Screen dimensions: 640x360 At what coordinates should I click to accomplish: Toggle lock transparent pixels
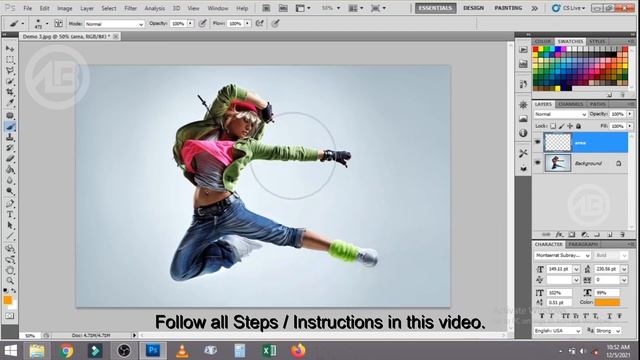[x=553, y=126]
